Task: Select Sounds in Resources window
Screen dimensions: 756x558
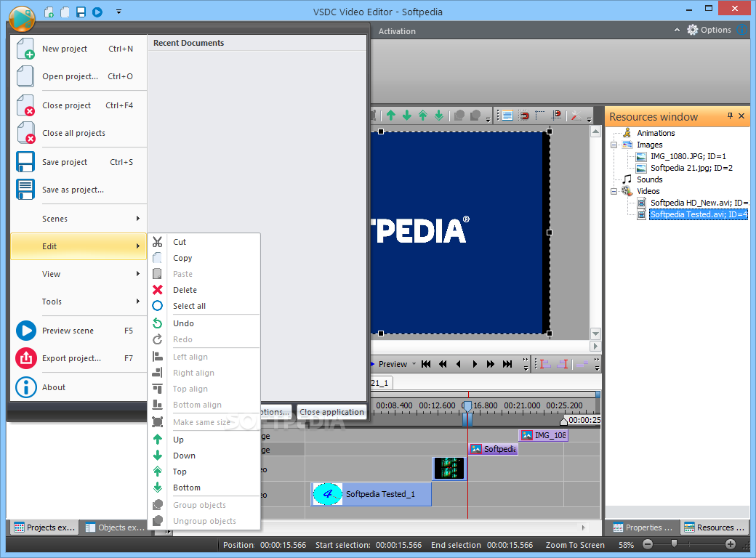Action: click(x=649, y=179)
